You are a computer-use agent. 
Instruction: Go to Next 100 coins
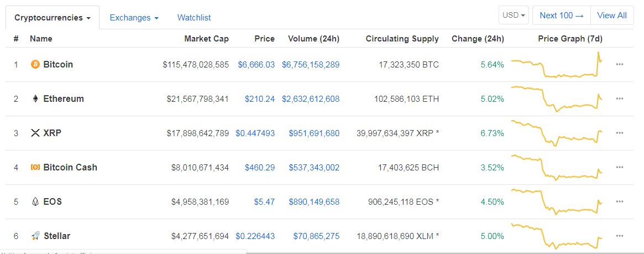pos(562,15)
